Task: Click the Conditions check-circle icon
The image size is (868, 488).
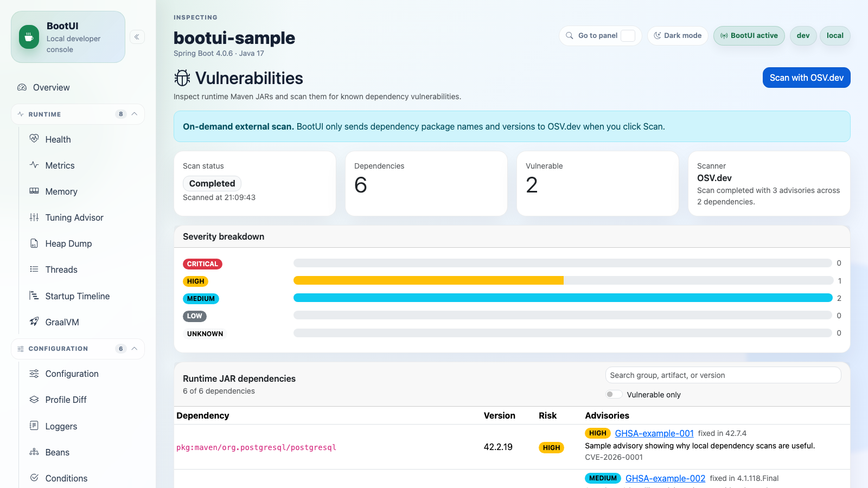Action: (34, 478)
